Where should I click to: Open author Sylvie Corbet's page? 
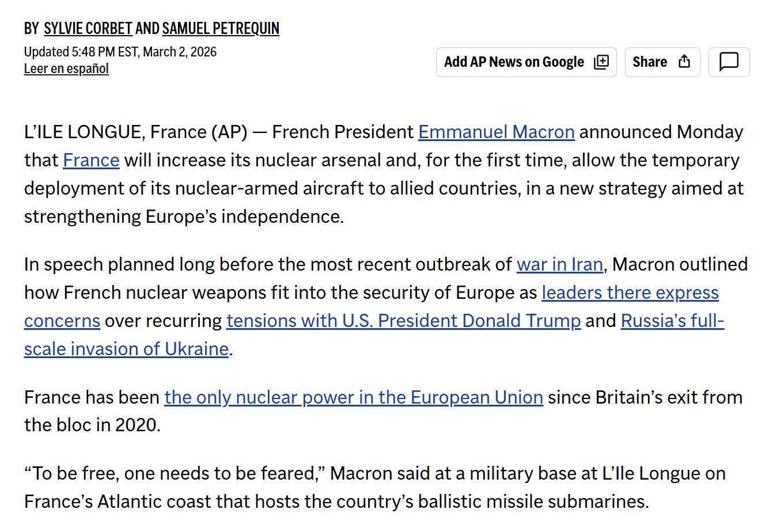pyautogui.click(x=88, y=28)
